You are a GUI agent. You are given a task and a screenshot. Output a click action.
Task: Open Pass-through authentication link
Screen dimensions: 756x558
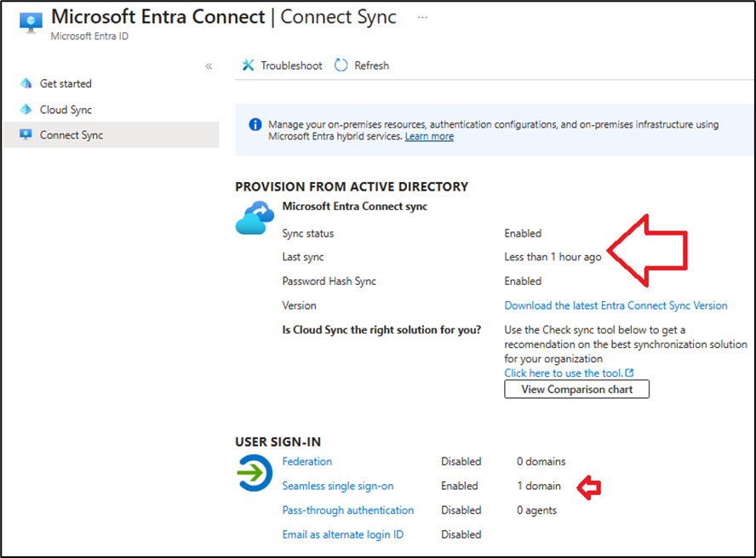[x=348, y=510]
